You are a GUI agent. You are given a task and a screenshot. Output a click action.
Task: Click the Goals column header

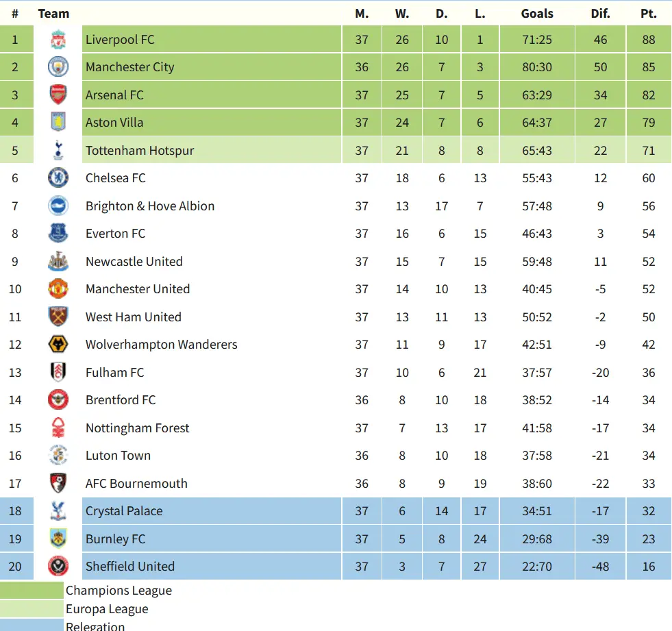click(x=537, y=13)
